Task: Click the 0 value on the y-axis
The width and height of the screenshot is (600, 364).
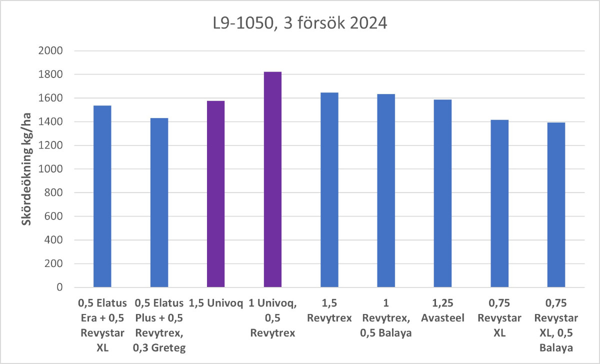Action: (x=59, y=287)
